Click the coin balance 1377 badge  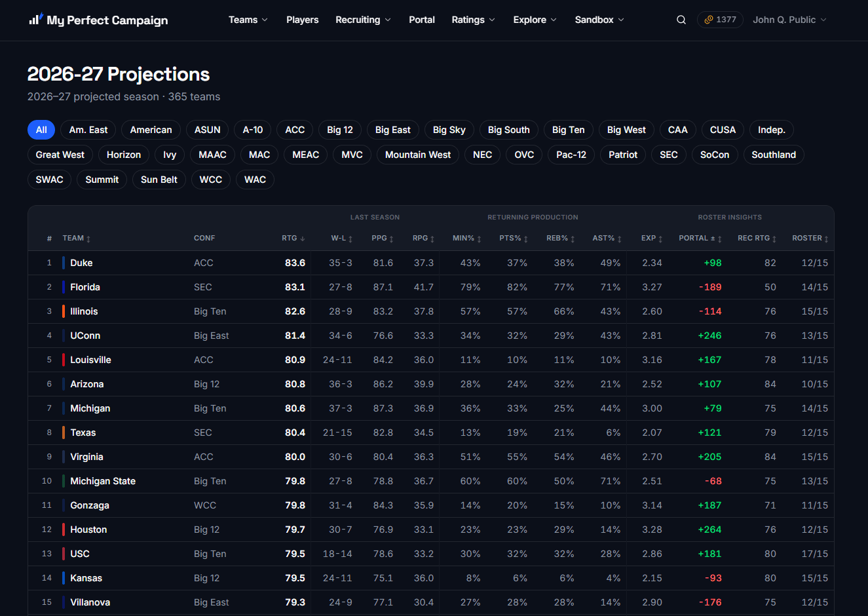point(720,20)
